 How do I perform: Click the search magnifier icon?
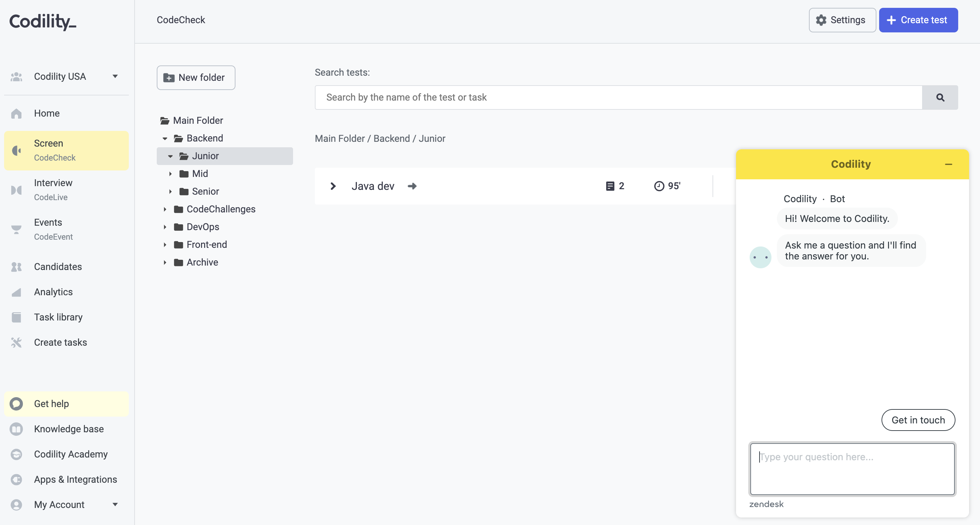point(940,97)
